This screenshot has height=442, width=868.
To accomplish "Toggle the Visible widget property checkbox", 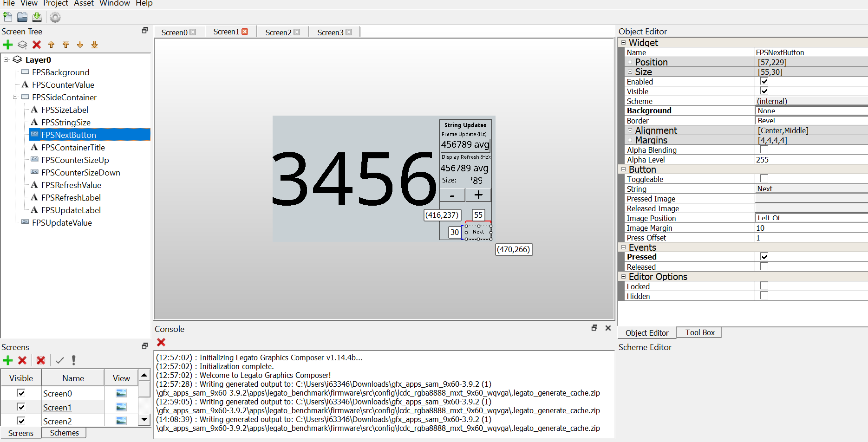I will click(764, 91).
